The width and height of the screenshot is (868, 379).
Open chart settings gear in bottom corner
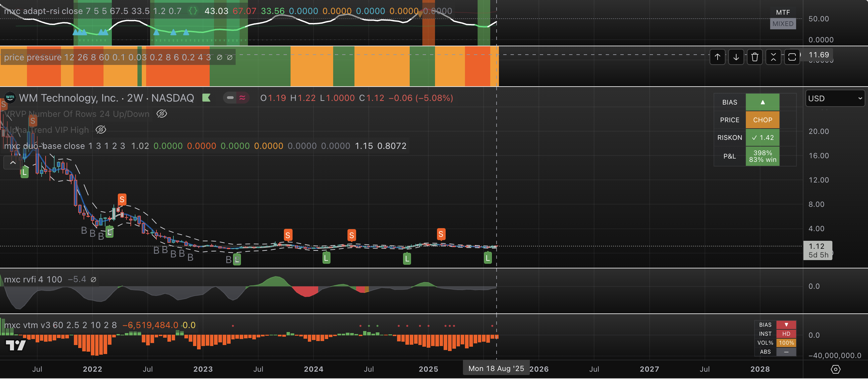coord(835,369)
